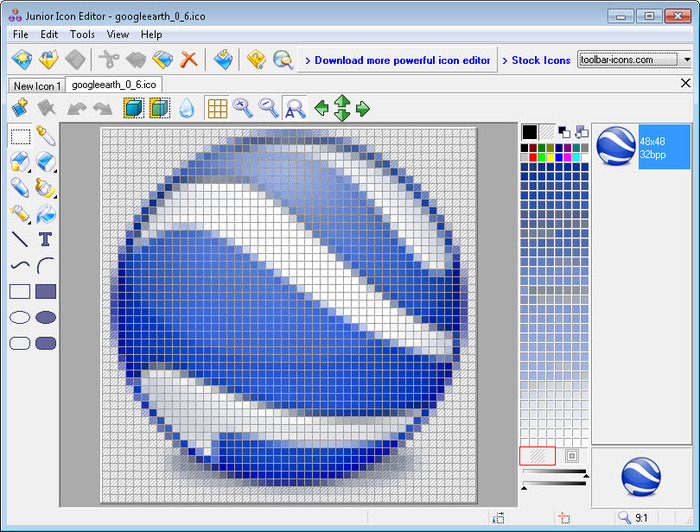The width and height of the screenshot is (700, 532).
Task: Select the curve line tool
Action: coord(20,266)
